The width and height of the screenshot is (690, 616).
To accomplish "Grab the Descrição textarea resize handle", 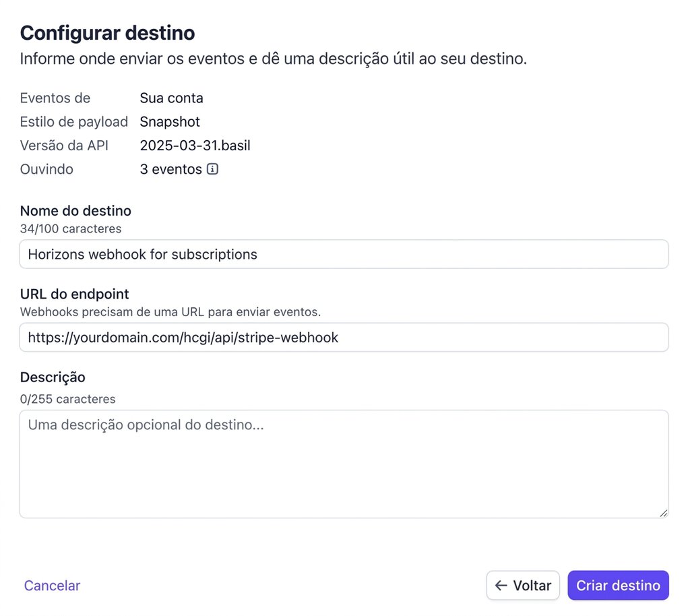I will (664, 513).
